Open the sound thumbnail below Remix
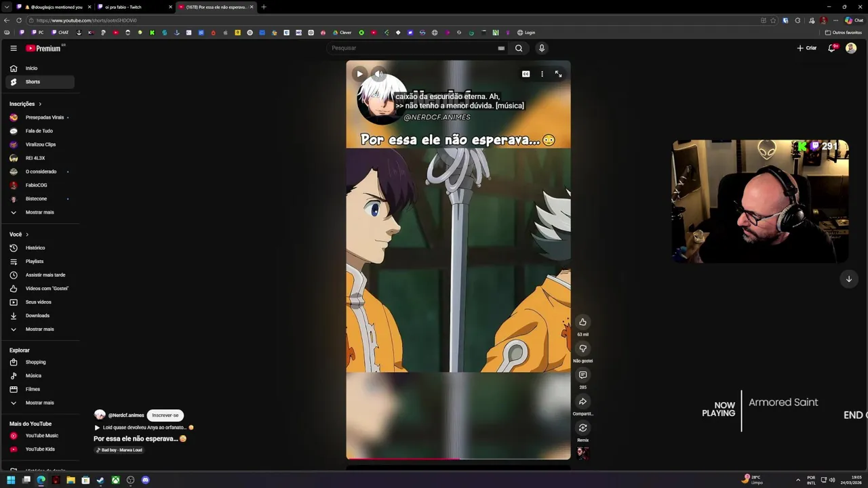Viewport: 868px width, 488px height. pyautogui.click(x=583, y=453)
